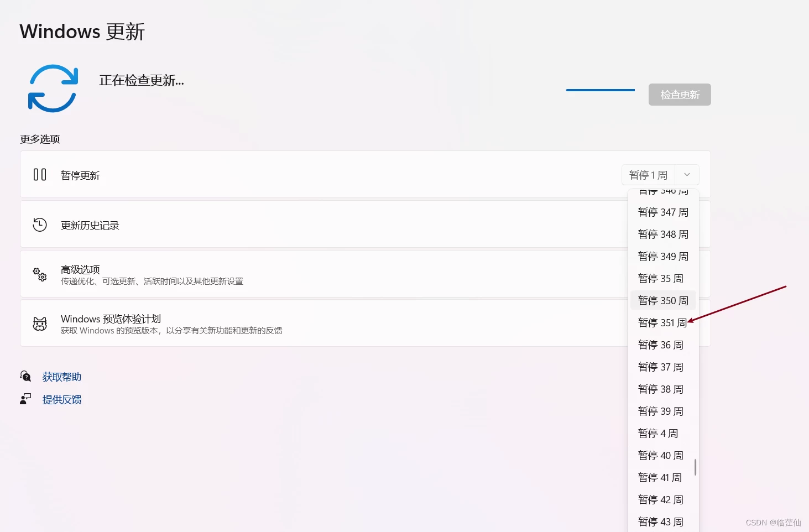Screen dimensions: 809x532
Task: Select 暂停 42 周 in the dropdown
Action: 663,500
